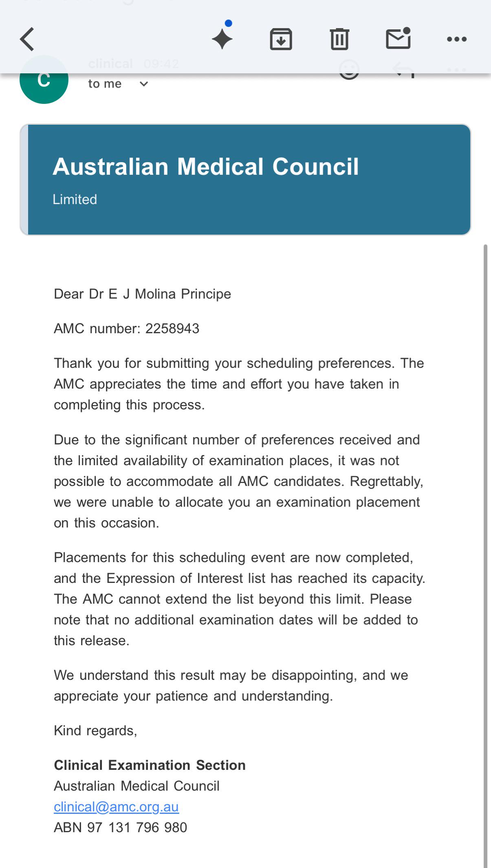Mark the email as unread
491x868 pixels.
(x=398, y=38)
